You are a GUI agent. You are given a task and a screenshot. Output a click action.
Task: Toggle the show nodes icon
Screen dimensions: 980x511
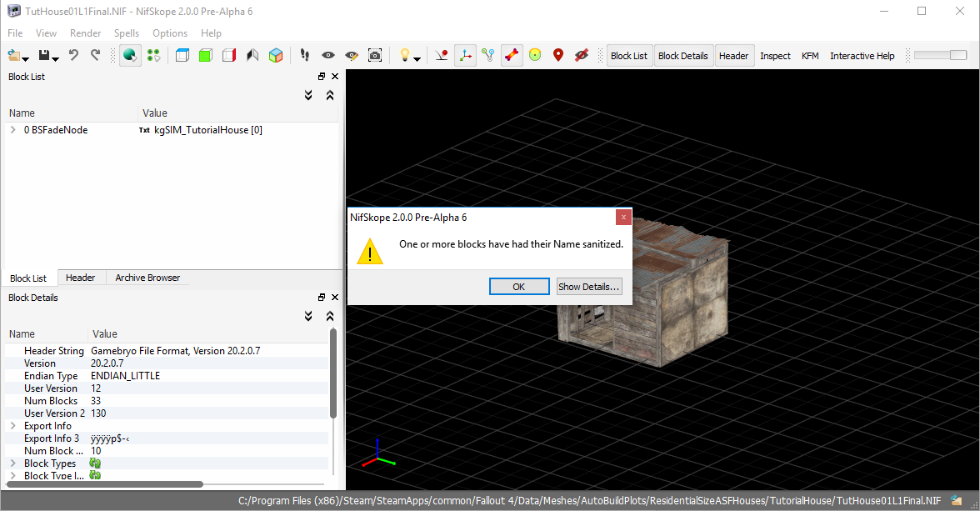click(x=488, y=56)
